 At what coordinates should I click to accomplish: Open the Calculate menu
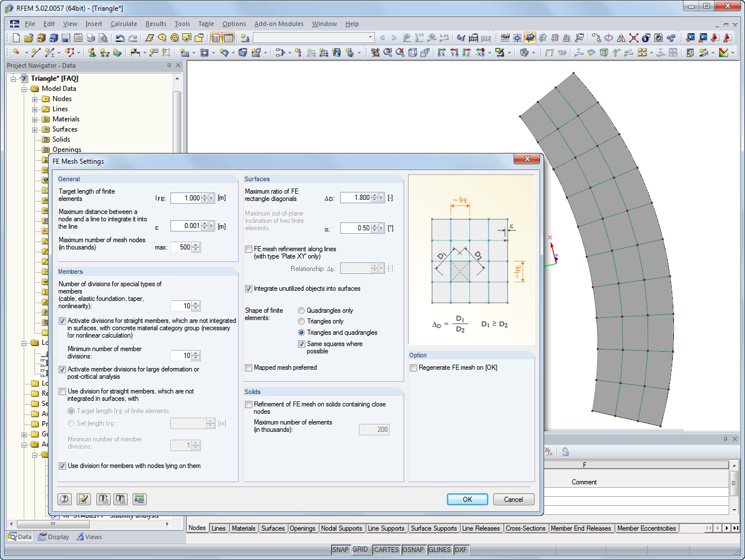[x=124, y=24]
